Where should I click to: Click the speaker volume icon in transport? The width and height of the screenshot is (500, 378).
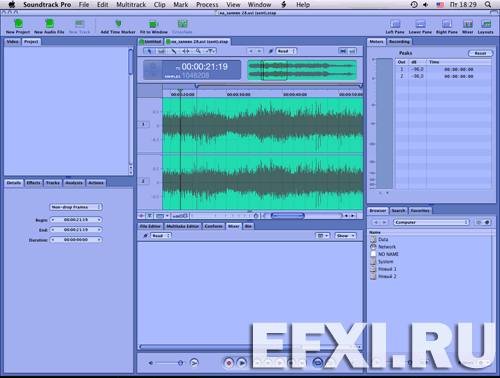tap(151, 363)
